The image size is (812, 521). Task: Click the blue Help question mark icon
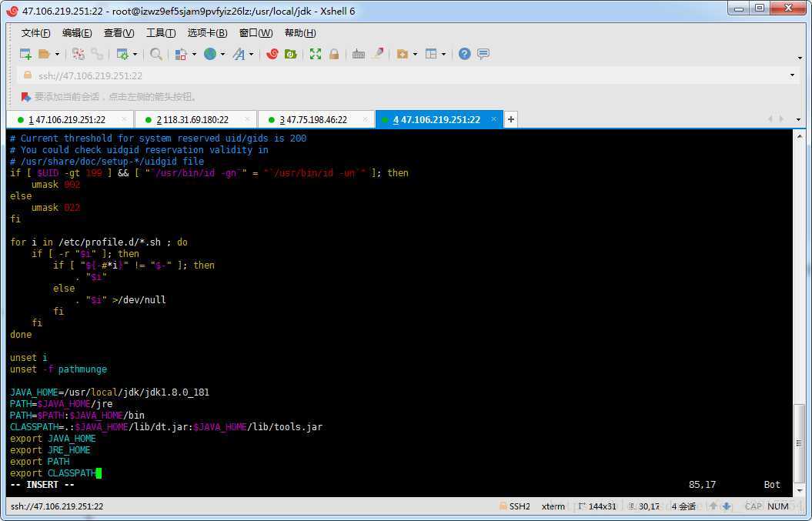(464, 54)
